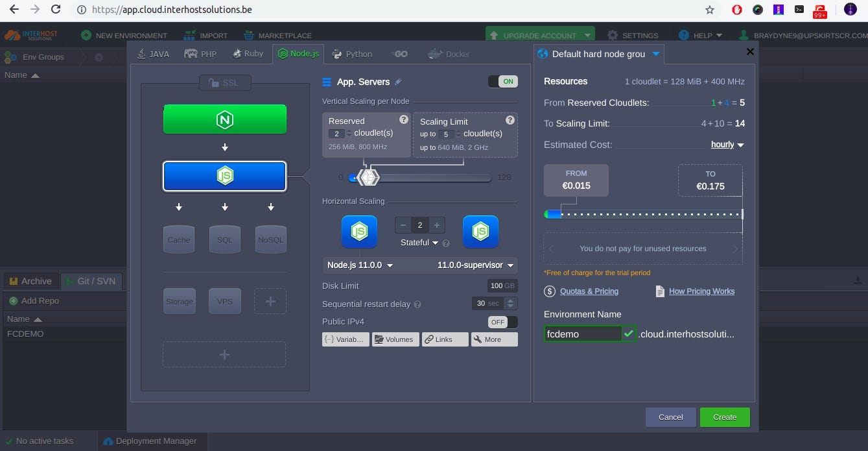Bookmark this page with the star icon
Image resolution: width=868 pixels, height=451 pixels.
click(710, 10)
